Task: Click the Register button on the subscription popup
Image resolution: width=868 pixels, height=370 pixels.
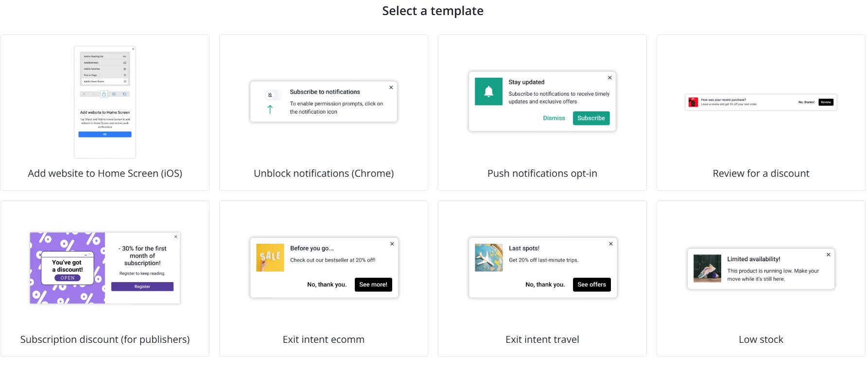Action: 141,286
